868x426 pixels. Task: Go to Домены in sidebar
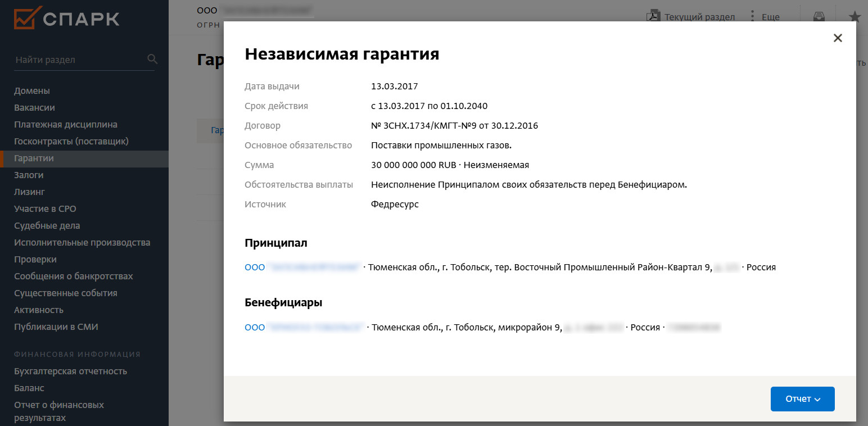32,91
